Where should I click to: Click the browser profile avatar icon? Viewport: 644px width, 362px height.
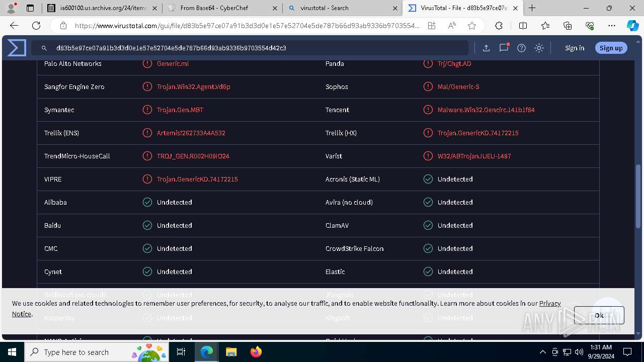[11, 8]
